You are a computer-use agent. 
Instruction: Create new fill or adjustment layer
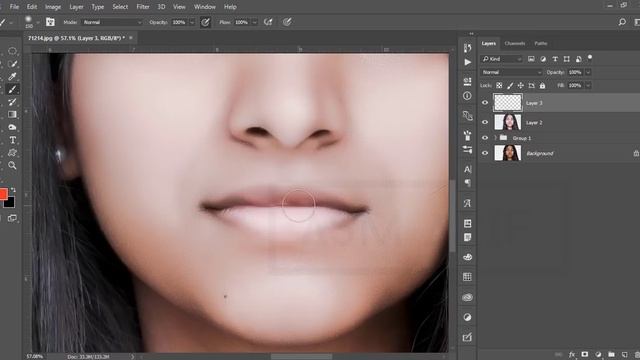(598, 354)
